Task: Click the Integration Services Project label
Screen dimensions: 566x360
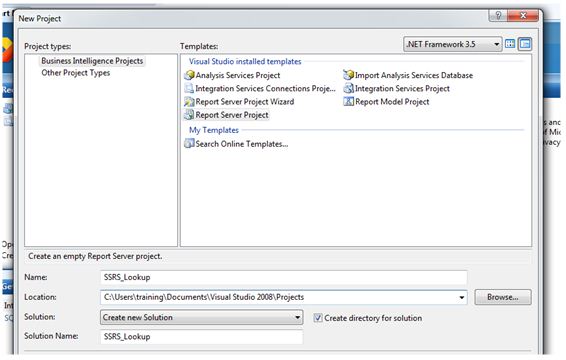Action: tap(402, 88)
